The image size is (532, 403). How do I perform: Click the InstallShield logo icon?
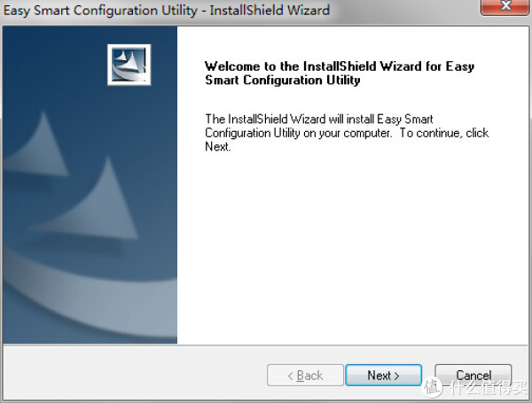129,65
